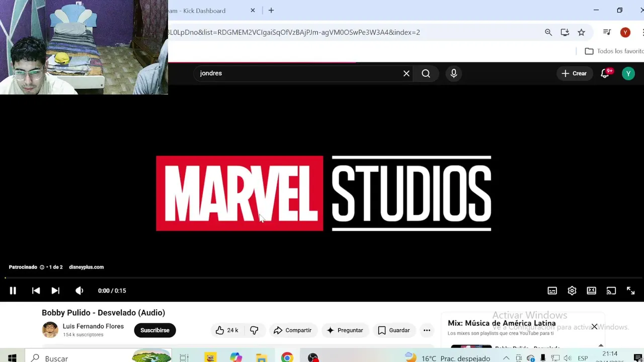Cast the video to a TV
The image size is (644, 362).
click(611, 291)
